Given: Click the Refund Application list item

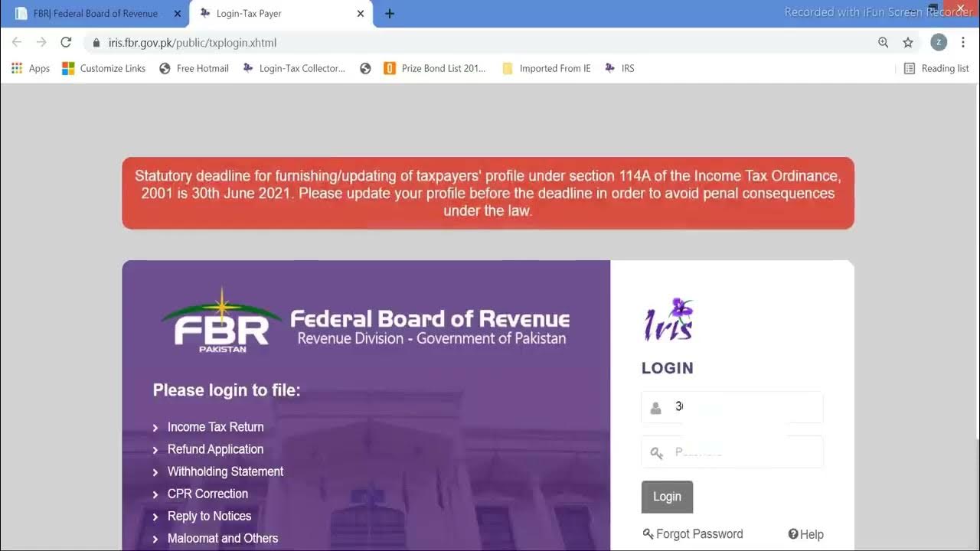Looking at the screenshot, I should tap(215, 449).
